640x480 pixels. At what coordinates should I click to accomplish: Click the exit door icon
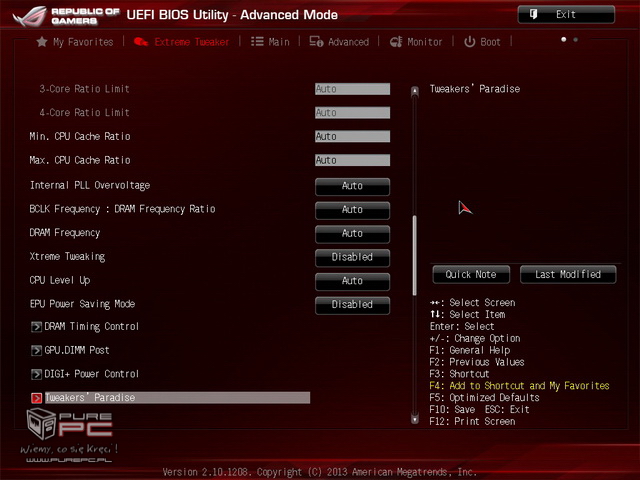[533, 14]
